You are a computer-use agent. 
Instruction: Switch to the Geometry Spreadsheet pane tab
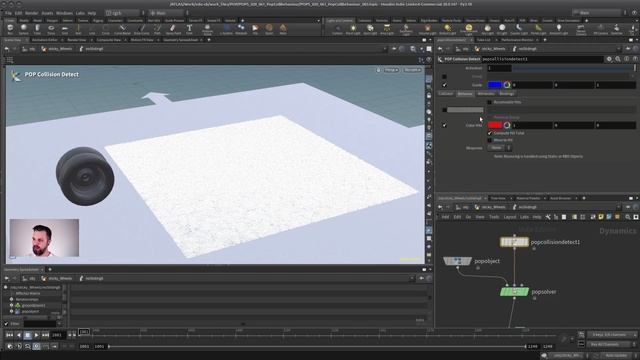coord(180,40)
